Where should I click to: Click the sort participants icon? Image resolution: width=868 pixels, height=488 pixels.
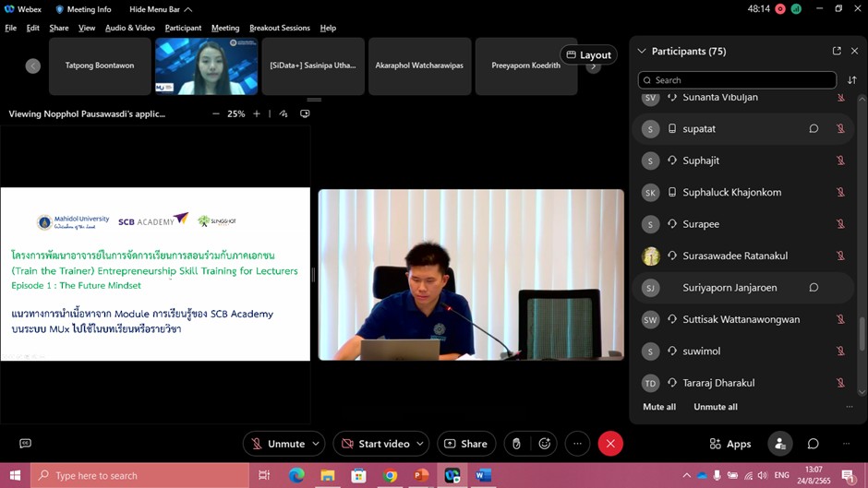[851, 80]
